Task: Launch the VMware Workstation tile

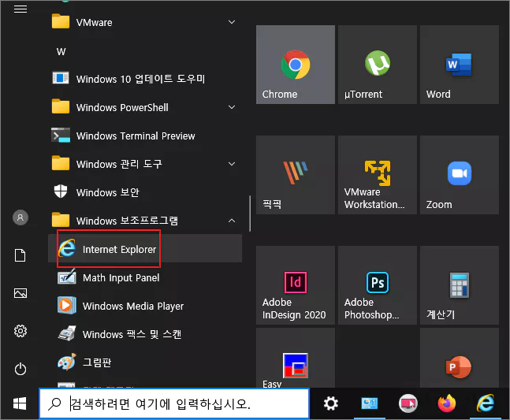Action: (378, 175)
